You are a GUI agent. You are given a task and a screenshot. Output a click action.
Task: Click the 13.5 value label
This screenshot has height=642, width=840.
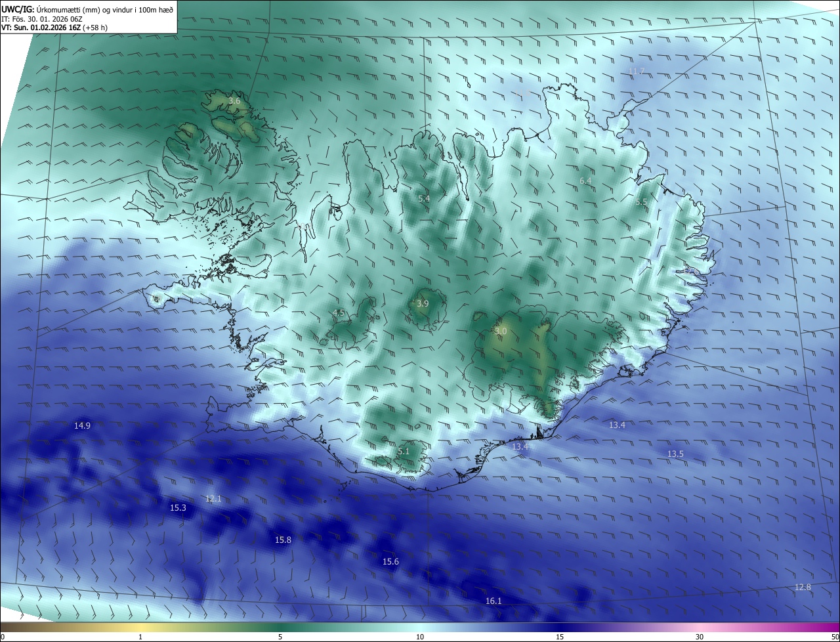tap(675, 454)
